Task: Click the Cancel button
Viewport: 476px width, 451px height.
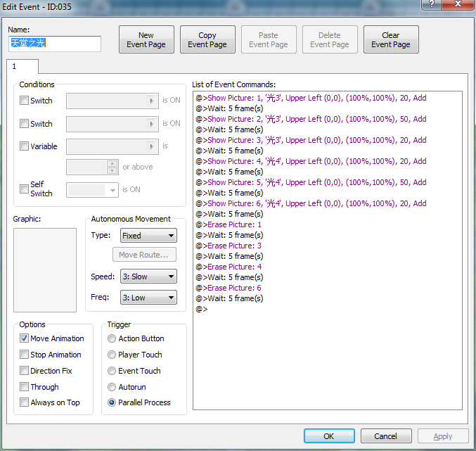Action: tap(386, 436)
